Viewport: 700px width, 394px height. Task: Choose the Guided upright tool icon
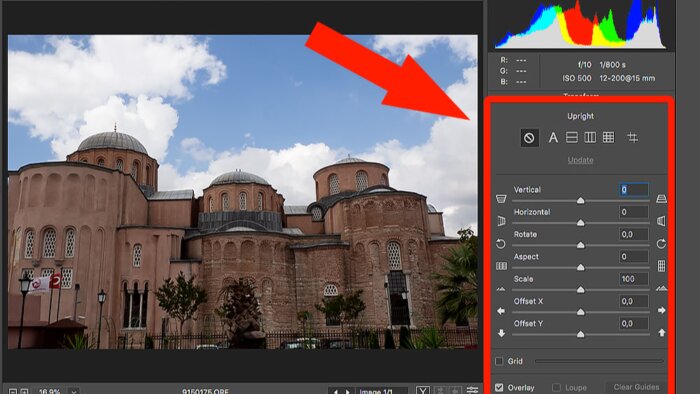tap(632, 137)
